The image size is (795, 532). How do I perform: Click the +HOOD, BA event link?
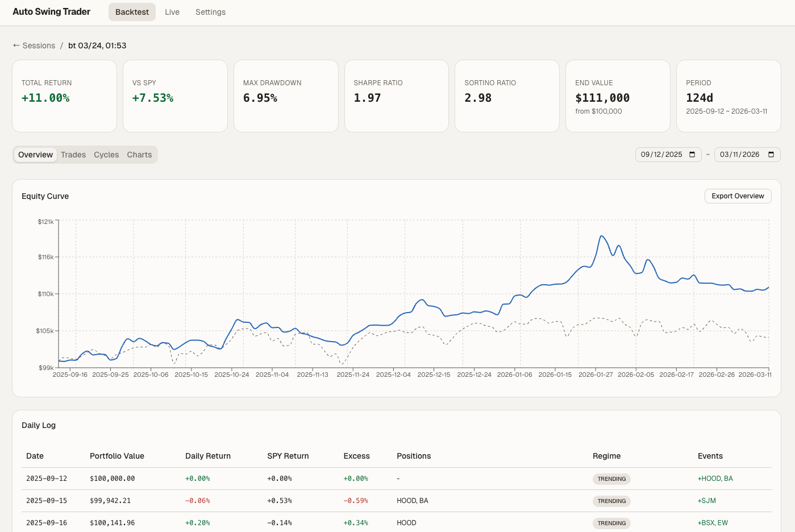[714, 479]
